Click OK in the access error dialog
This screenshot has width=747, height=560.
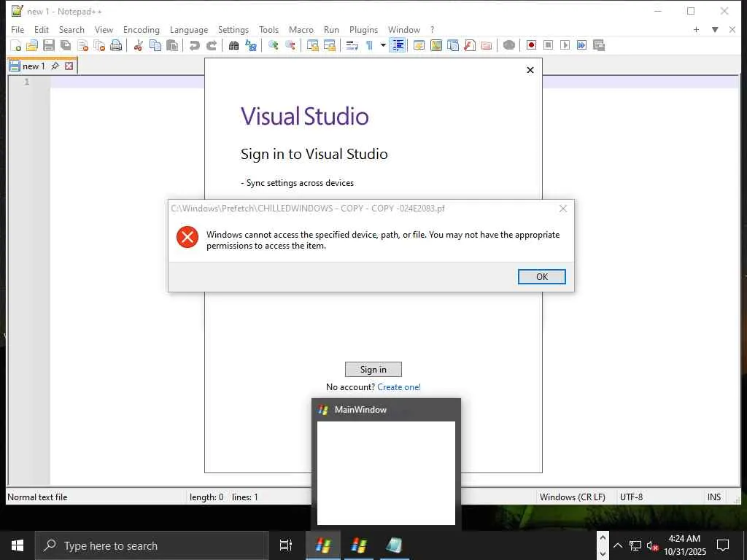(542, 276)
